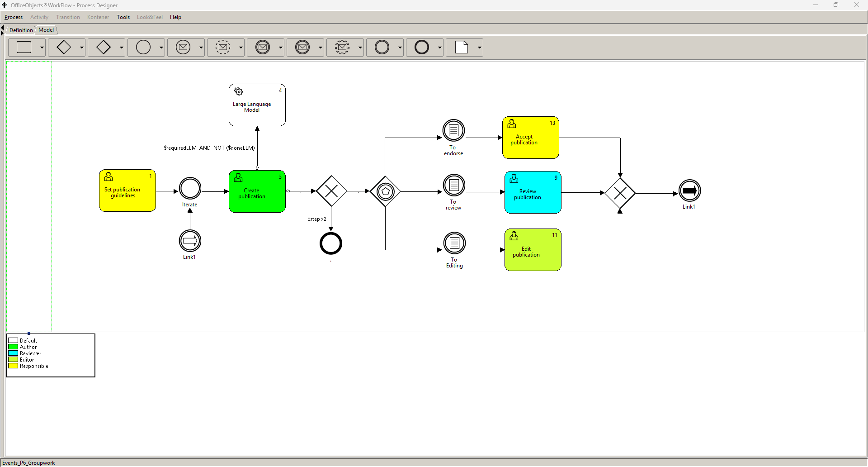This screenshot has width=868, height=467.
Task: Open the dropdown next to thick circle end tool
Action: [x=440, y=47]
